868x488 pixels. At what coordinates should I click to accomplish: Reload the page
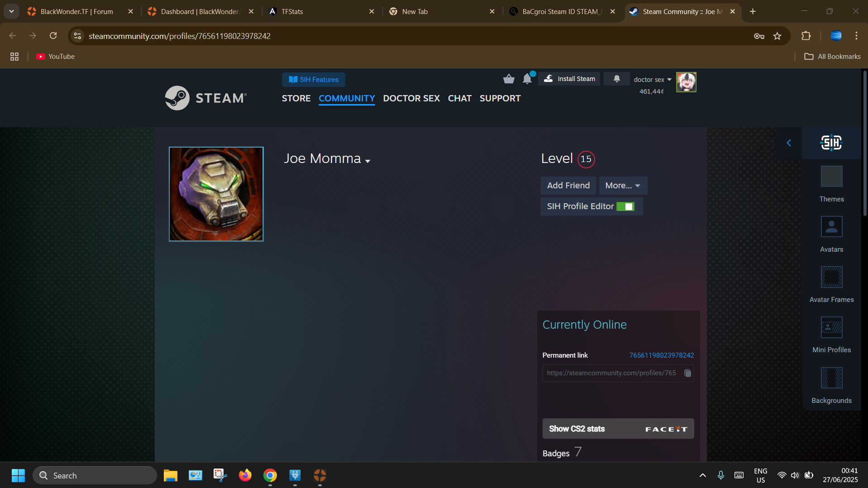[53, 36]
